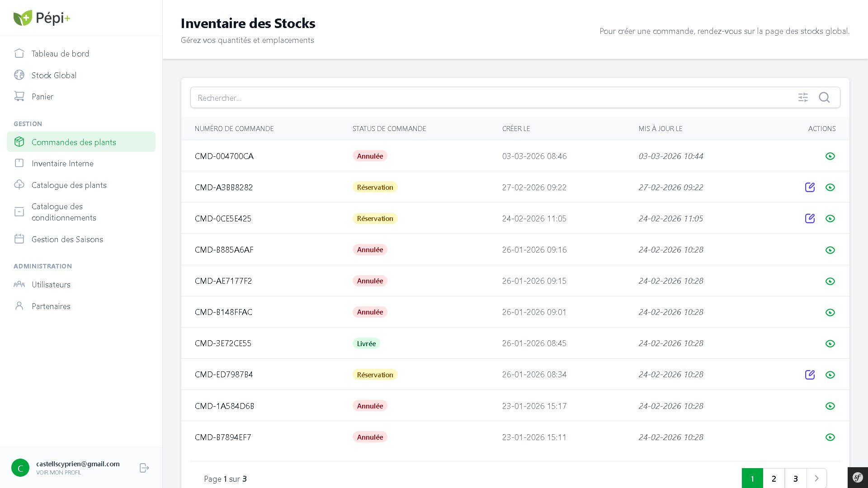The height and width of the screenshot is (488, 868).
Task: Open the Symfony debug toolbar icon
Action: click(x=858, y=477)
